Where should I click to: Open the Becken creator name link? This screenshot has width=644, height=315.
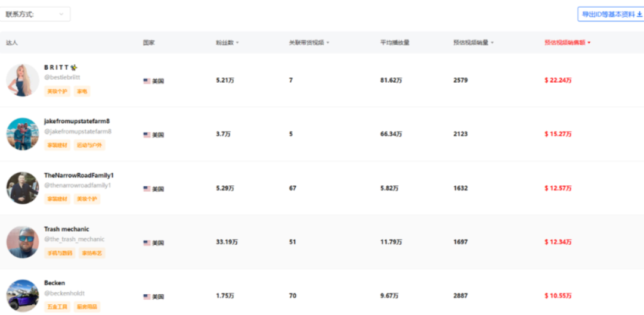(x=55, y=283)
